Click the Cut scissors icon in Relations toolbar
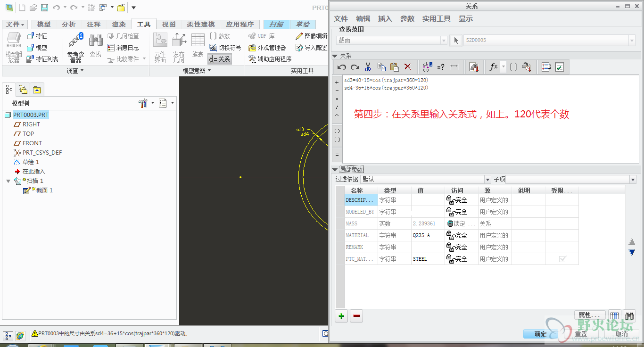644x347 pixels. (368, 67)
